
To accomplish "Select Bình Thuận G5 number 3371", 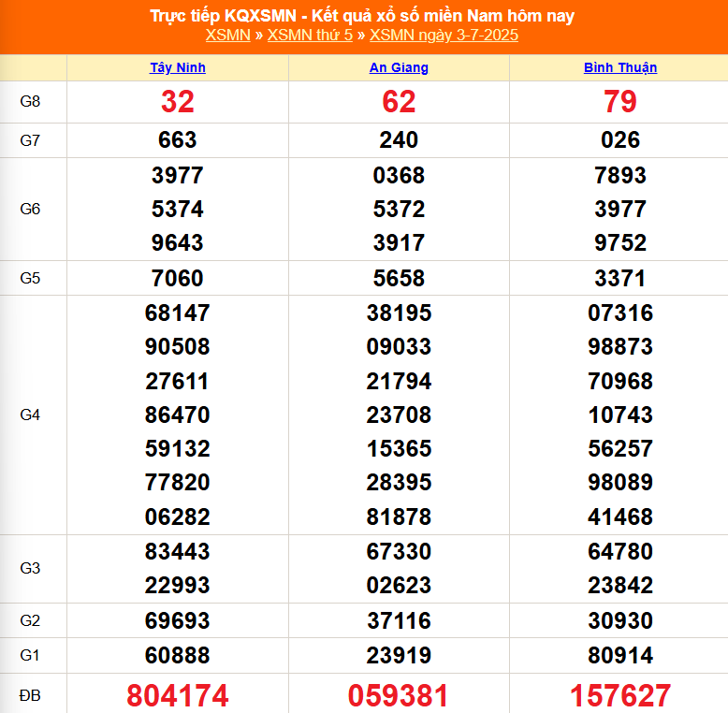I will (620, 278).
